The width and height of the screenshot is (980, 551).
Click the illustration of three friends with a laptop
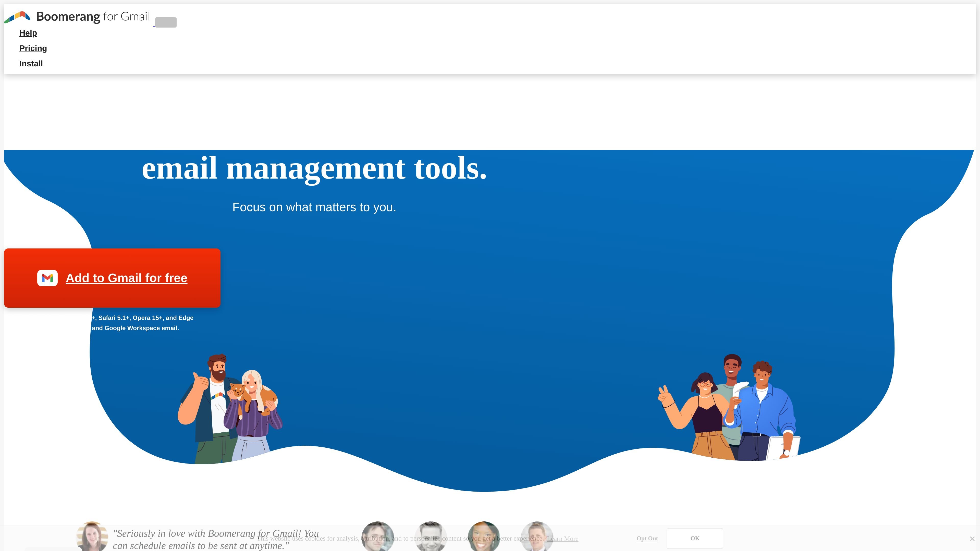(x=729, y=407)
